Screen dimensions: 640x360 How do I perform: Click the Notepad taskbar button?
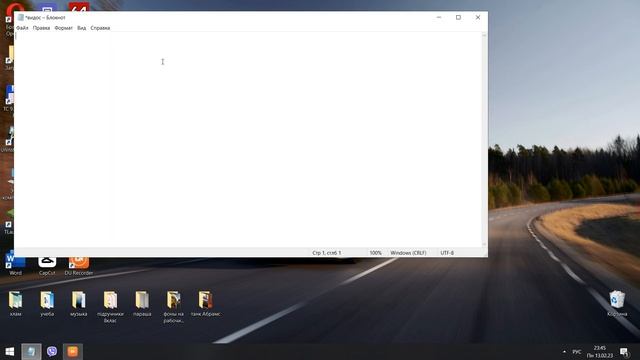[31, 351]
